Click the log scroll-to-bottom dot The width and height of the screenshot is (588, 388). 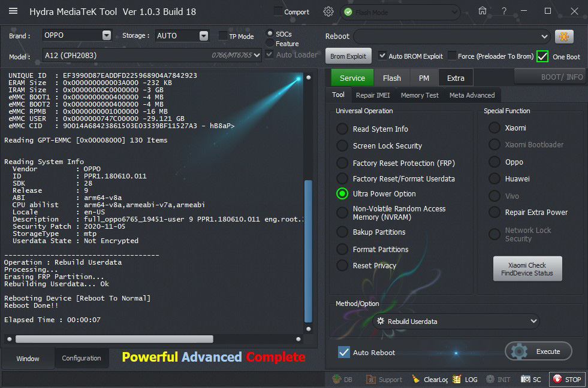pos(308,329)
